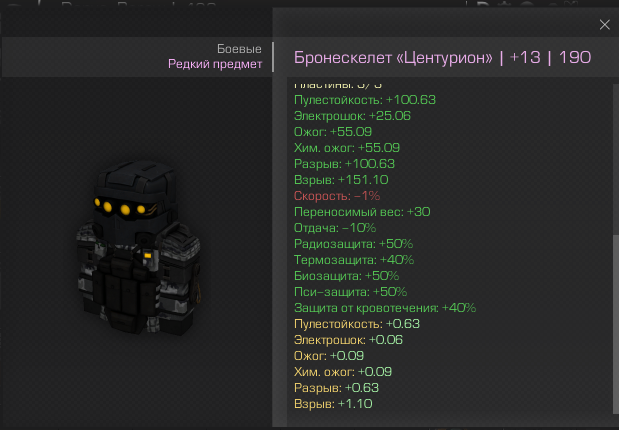The image size is (619, 430).
Task: Select the yellow Взрыв +1.10 bonus line
Action: (x=333, y=404)
